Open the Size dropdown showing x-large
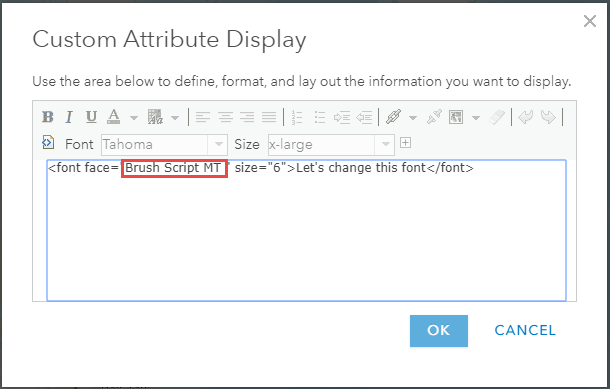 click(331, 145)
